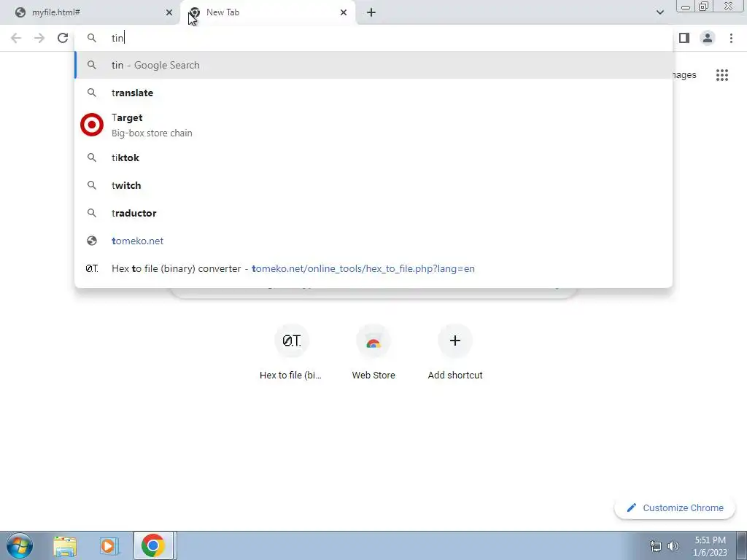Viewport: 747px width, 560px height.
Task: Open the clock showing 5:51 PM
Action: click(x=710, y=546)
